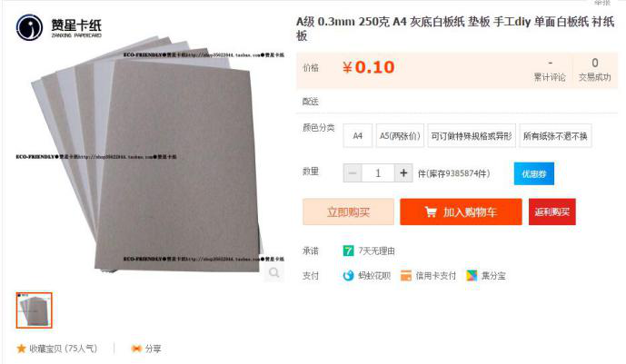The height and width of the screenshot is (364, 626).
Task: Click the 赞星卡纸 shop logo
Action: [x=59, y=27]
